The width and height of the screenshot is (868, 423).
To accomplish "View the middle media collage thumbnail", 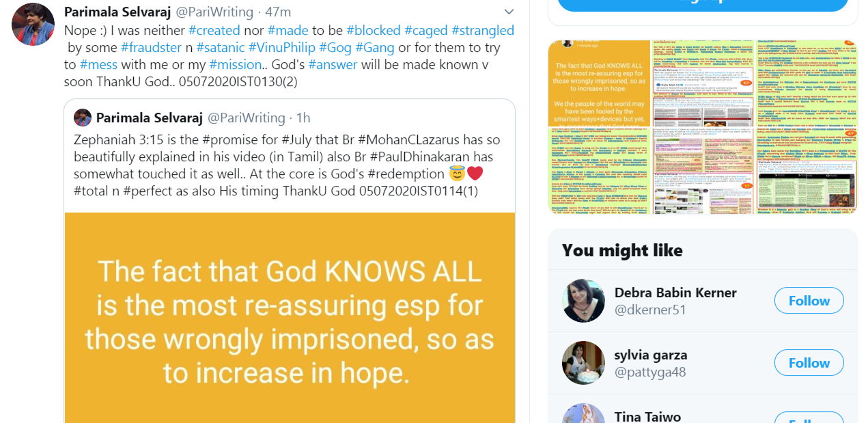I will click(x=703, y=126).
